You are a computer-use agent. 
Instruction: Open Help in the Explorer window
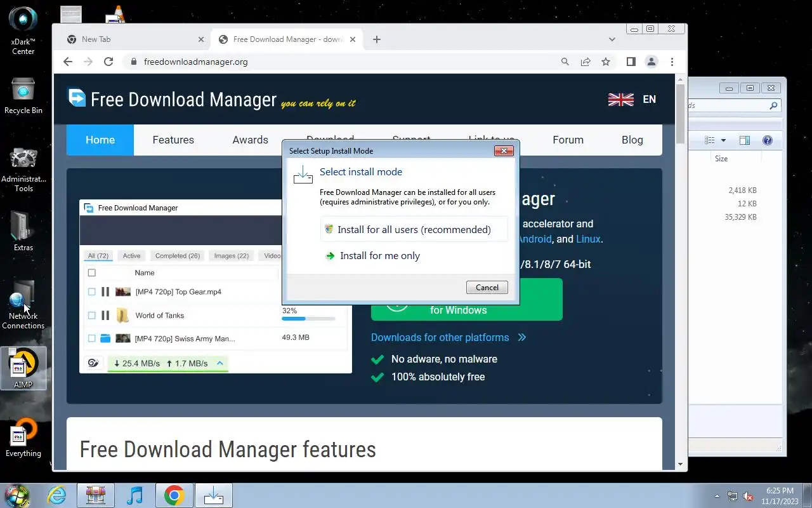768,140
